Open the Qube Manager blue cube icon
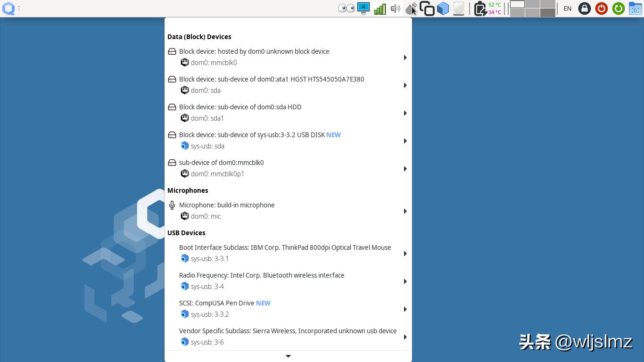644x362 pixels. (443, 8)
